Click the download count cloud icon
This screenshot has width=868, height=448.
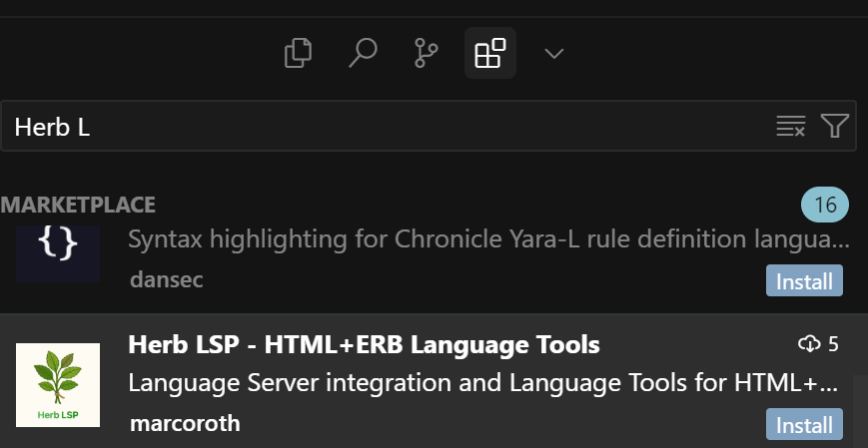[808, 344]
